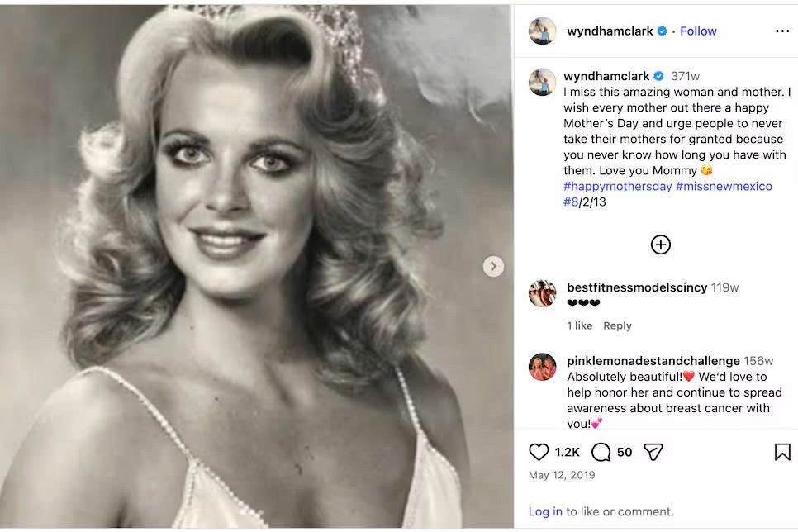This screenshot has height=532, width=798.
Task: Open the #happymothersday hashtag
Action: 617,187
